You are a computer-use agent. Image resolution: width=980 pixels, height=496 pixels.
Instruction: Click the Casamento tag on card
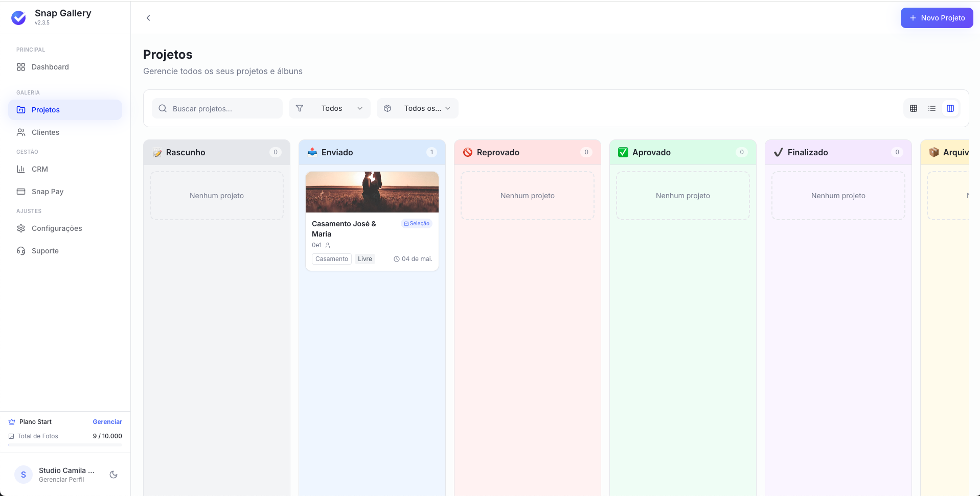tap(332, 259)
